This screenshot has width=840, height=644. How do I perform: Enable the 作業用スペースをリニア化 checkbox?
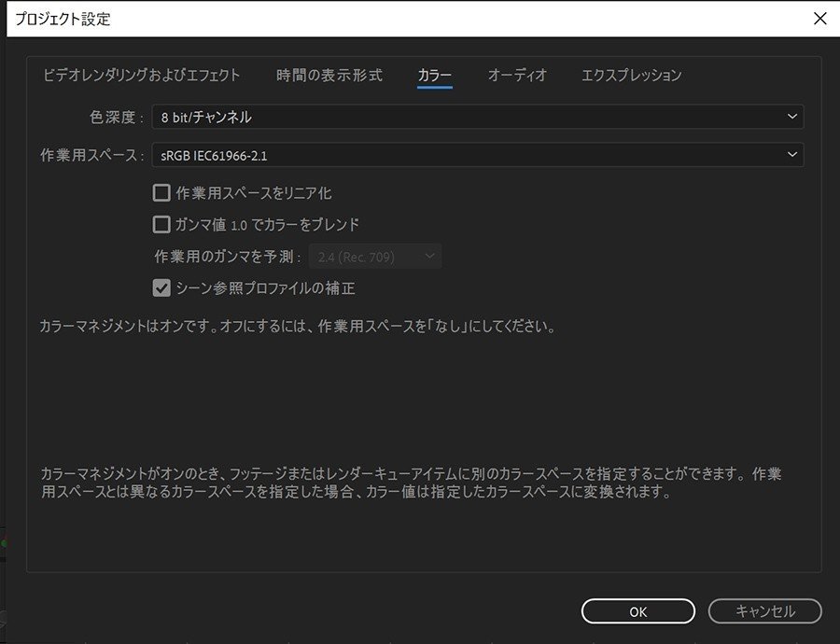click(x=161, y=192)
